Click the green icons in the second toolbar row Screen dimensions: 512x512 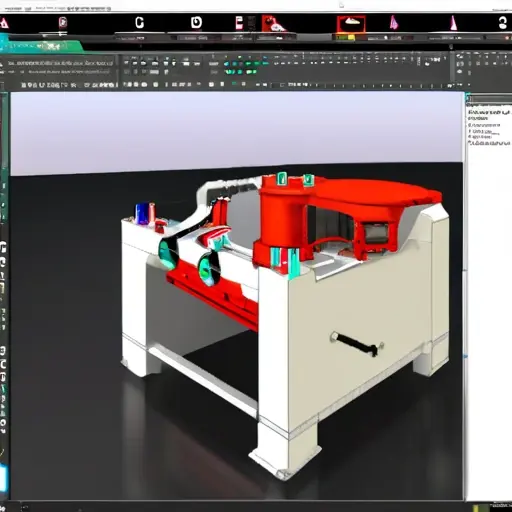pos(241,72)
